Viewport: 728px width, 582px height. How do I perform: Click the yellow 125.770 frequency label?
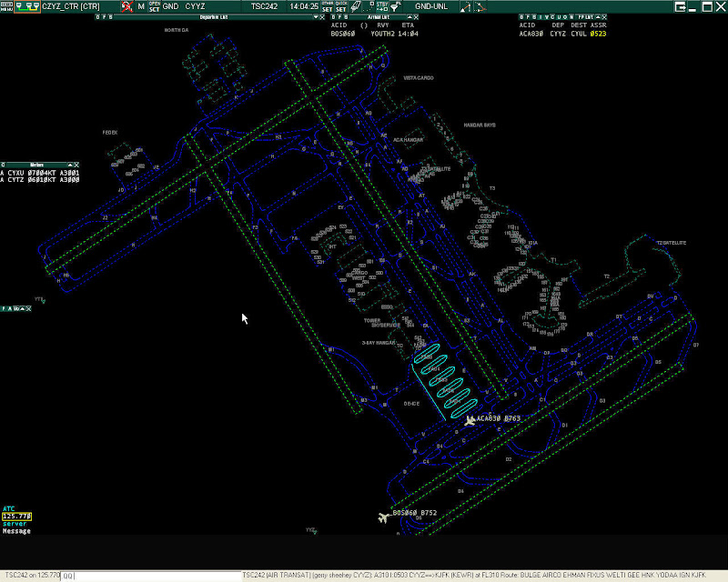(x=15, y=516)
